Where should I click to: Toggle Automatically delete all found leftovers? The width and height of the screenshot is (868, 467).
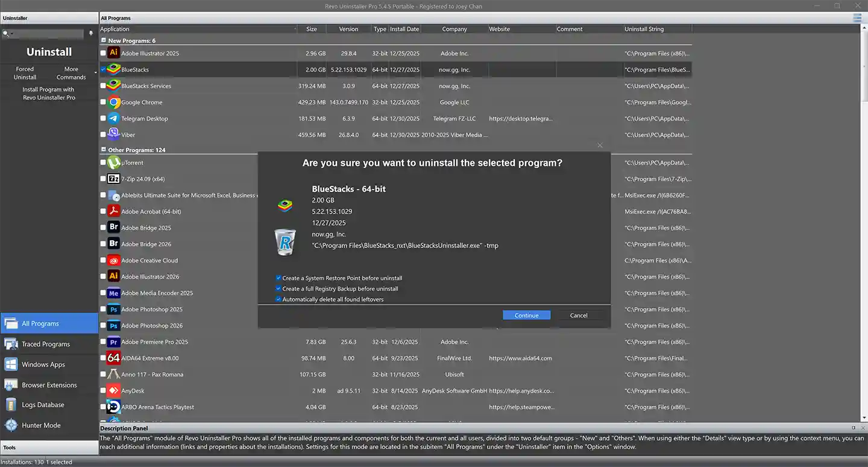coord(278,299)
